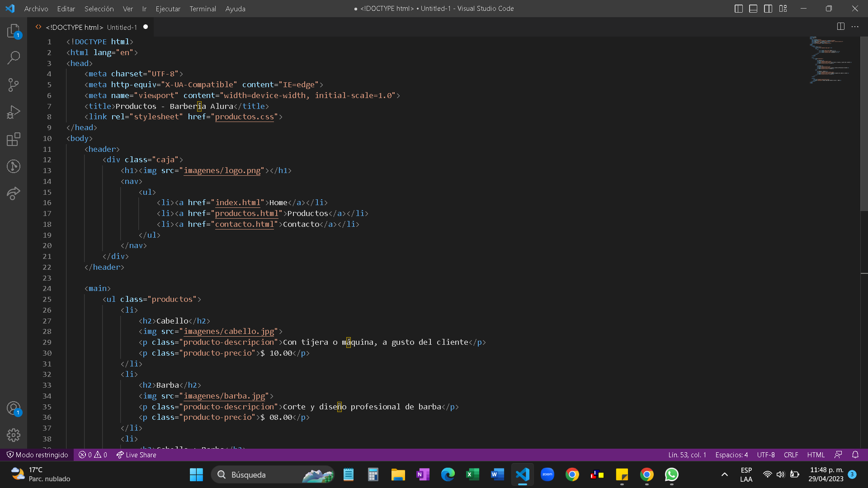Open the clock and date 29/04/2023
Viewport: 868px width, 488px height.
click(826, 474)
